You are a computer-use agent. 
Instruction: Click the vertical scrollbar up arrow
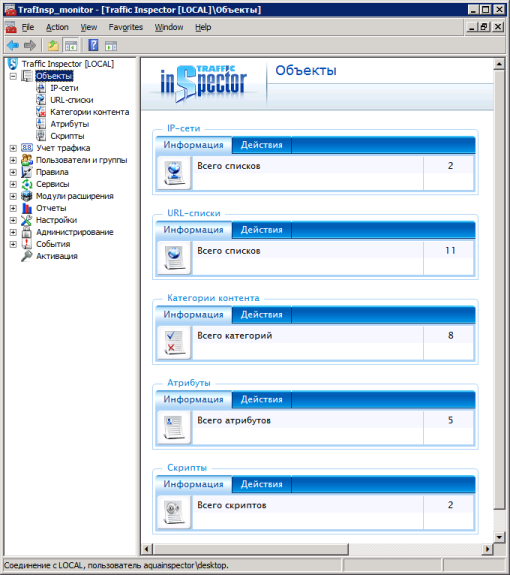pyautogui.click(x=499, y=64)
